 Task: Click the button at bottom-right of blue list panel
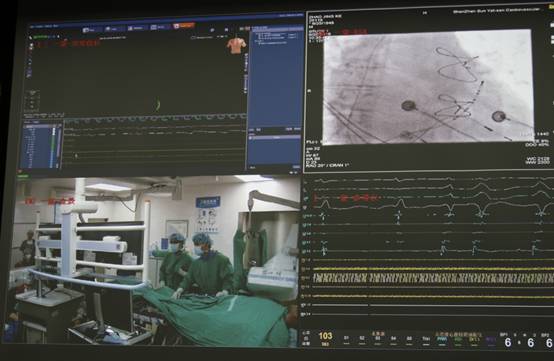pyautogui.click(x=296, y=167)
